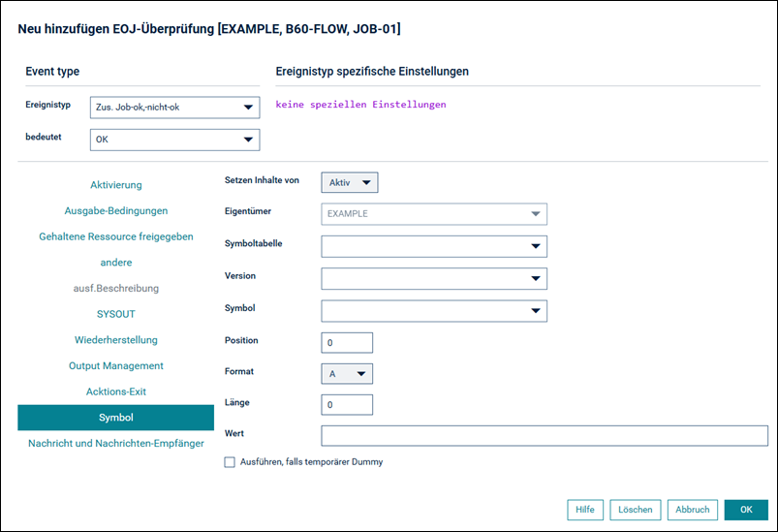This screenshot has width=778, height=532.
Task: Go to the andere tab
Action: click(116, 263)
